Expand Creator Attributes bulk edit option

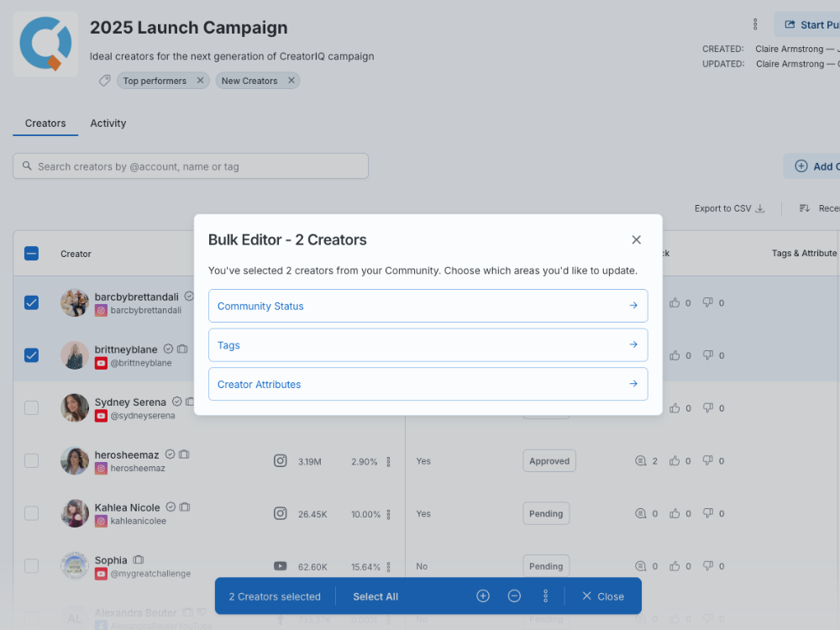[x=428, y=384]
